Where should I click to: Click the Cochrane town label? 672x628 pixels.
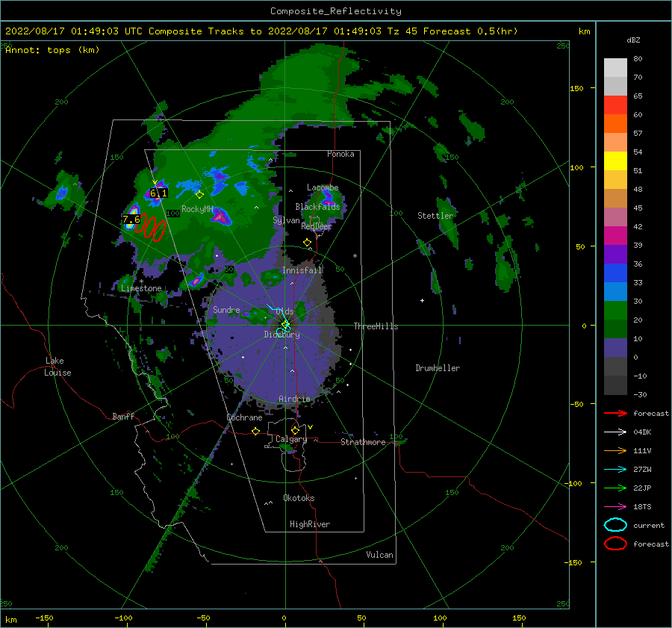point(244,417)
